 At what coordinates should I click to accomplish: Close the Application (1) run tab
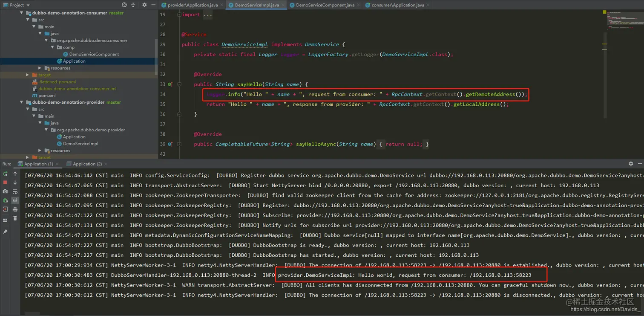click(x=57, y=164)
